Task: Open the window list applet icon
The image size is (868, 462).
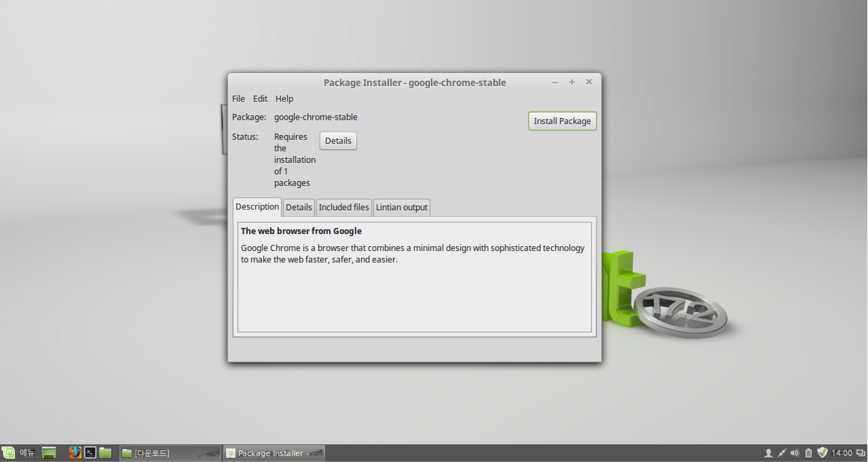Action: click(861, 453)
